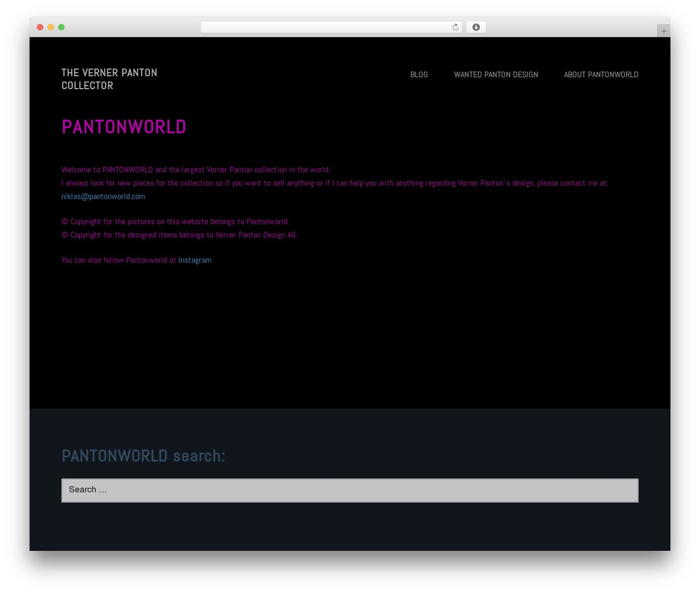Click the PANTONWORLD page heading
This screenshot has height=593, width=700.
coord(124,127)
